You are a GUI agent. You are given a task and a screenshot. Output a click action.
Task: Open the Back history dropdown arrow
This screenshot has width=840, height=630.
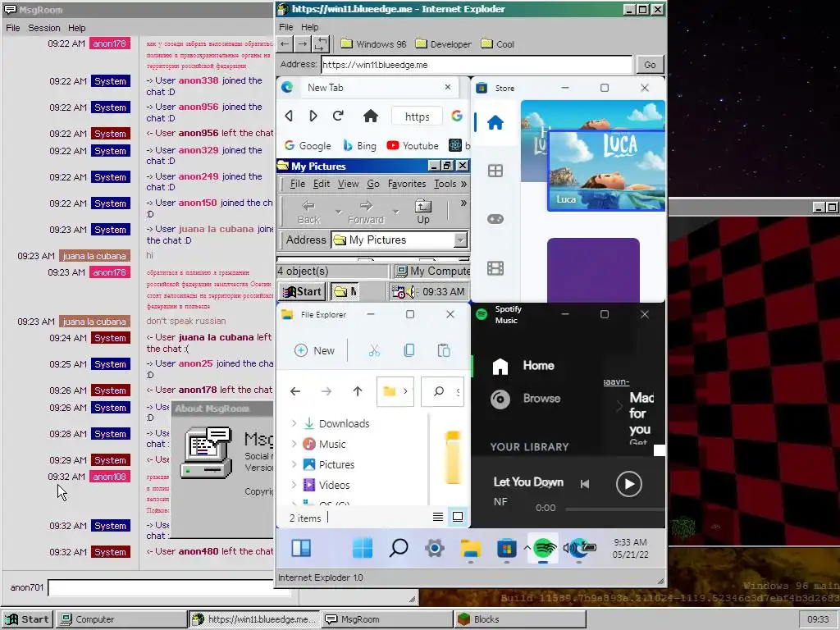[x=338, y=212]
